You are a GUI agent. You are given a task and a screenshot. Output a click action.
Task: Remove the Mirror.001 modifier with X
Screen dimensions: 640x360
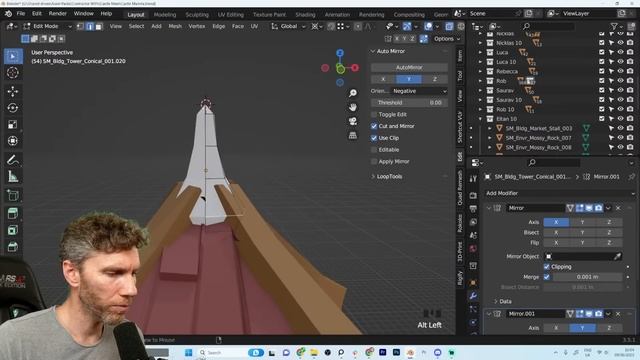coord(618,314)
